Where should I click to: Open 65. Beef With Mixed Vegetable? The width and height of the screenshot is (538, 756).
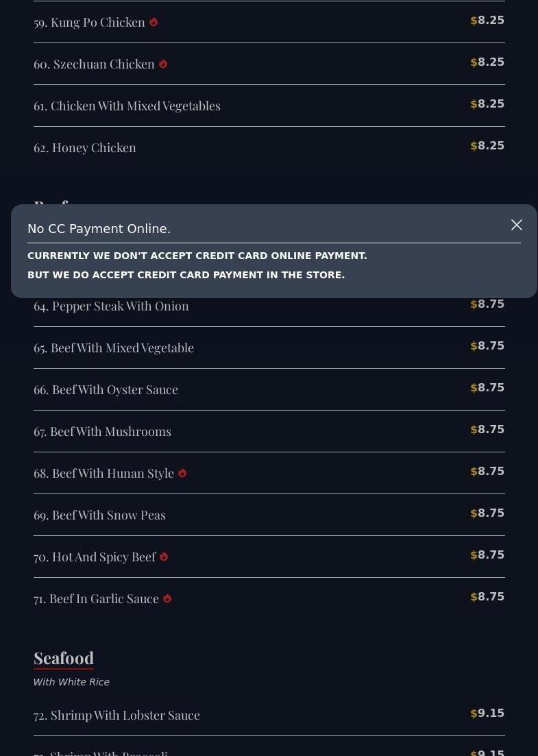(x=114, y=348)
